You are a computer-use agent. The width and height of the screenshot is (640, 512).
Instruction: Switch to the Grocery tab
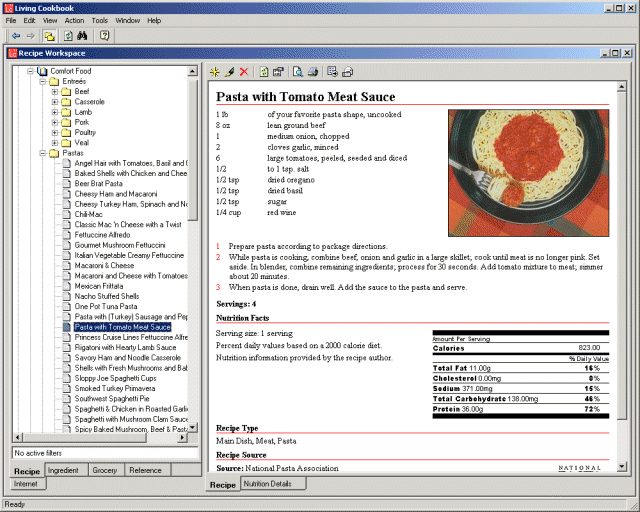click(106, 470)
